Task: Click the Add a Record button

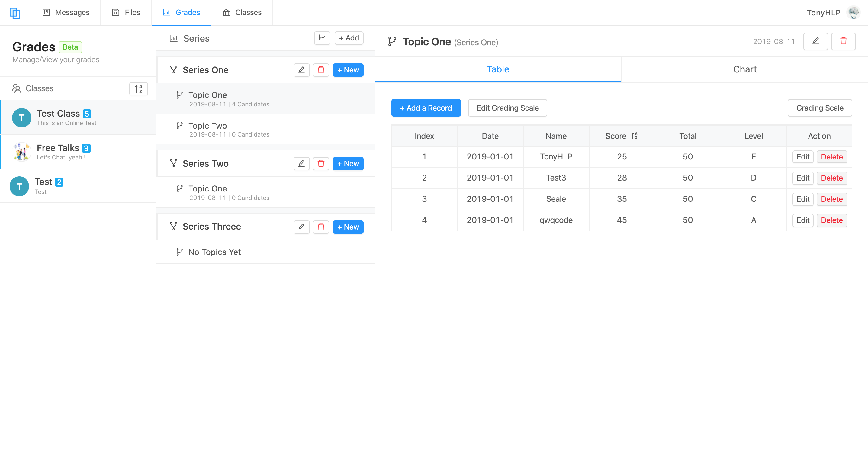Action: tap(426, 108)
